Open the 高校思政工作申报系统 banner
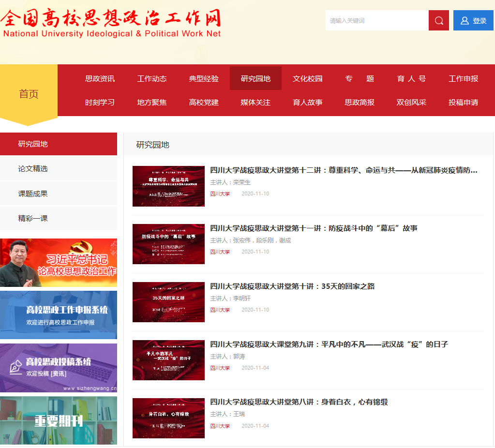 pos(59,315)
